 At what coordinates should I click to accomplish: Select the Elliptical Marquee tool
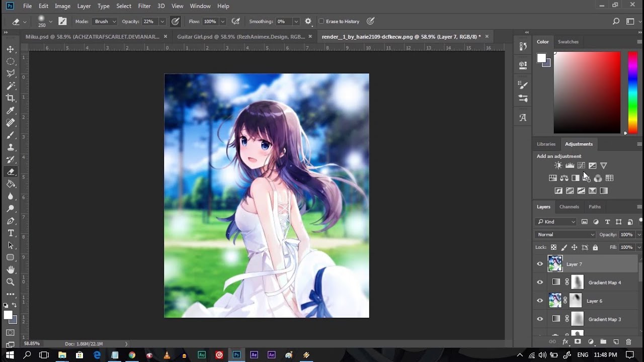coord(10,61)
